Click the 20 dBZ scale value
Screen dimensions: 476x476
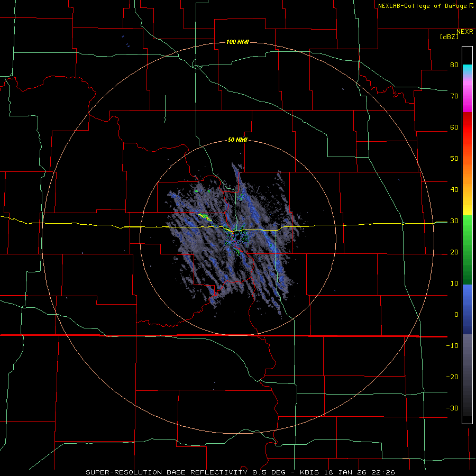(x=454, y=252)
